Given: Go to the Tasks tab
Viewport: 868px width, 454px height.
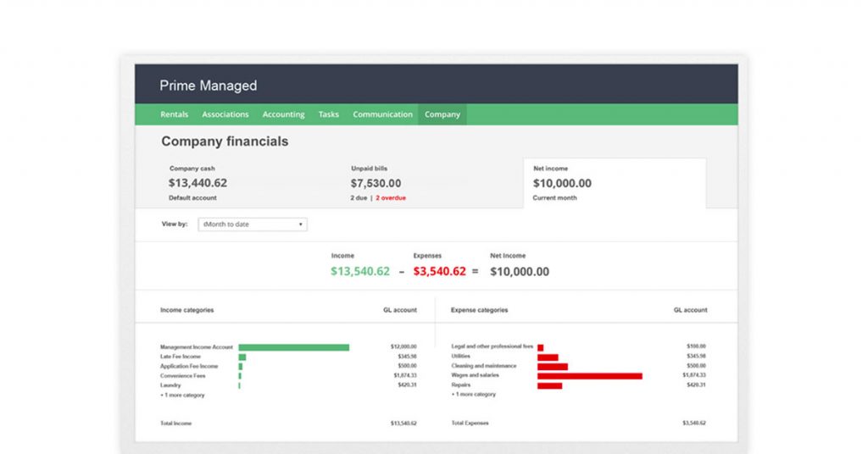Looking at the screenshot, I should tap(328, 114).
